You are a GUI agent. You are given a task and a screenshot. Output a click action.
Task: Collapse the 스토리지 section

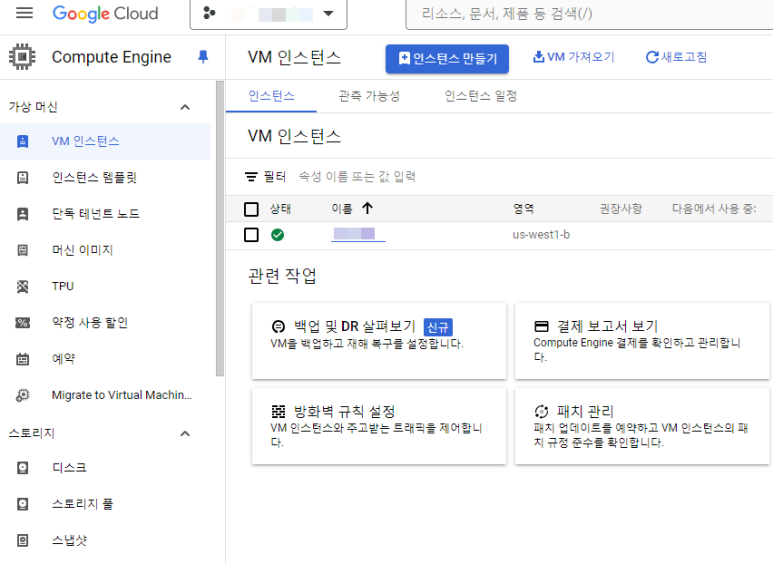click(x=185, y=433)
